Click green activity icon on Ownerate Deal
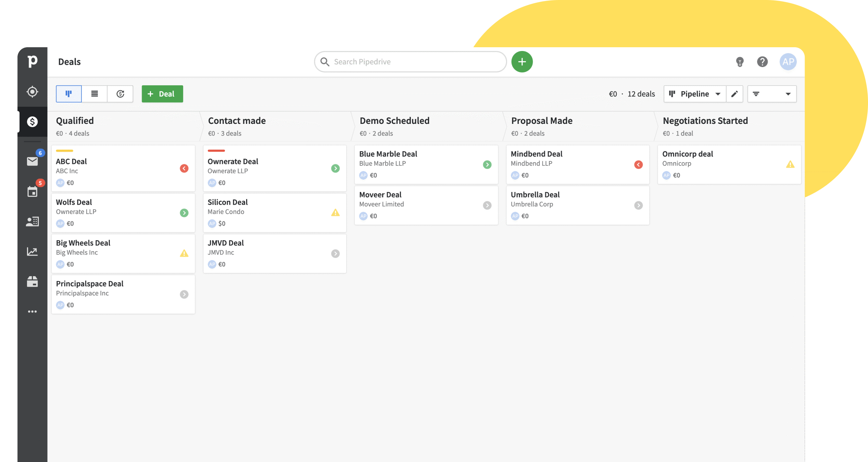This screenshot has height=462, width=868. pyautogui.click(x=336, y=168)
